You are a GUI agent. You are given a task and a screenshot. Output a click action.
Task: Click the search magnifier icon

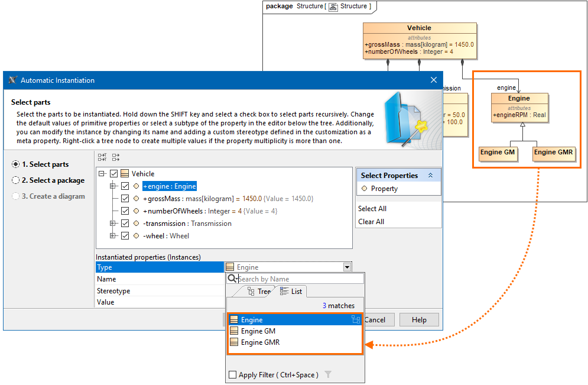[232, 279]
